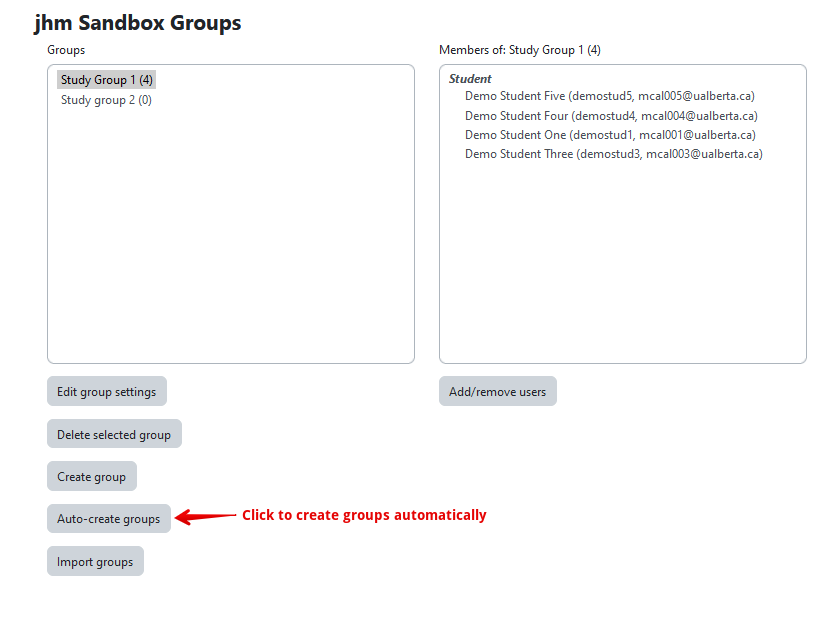The height and width of the screenshot is (622, 822).
Task: Click the 'Groups' label above the list
Action: pyautogui.click(x=66, y=50)
